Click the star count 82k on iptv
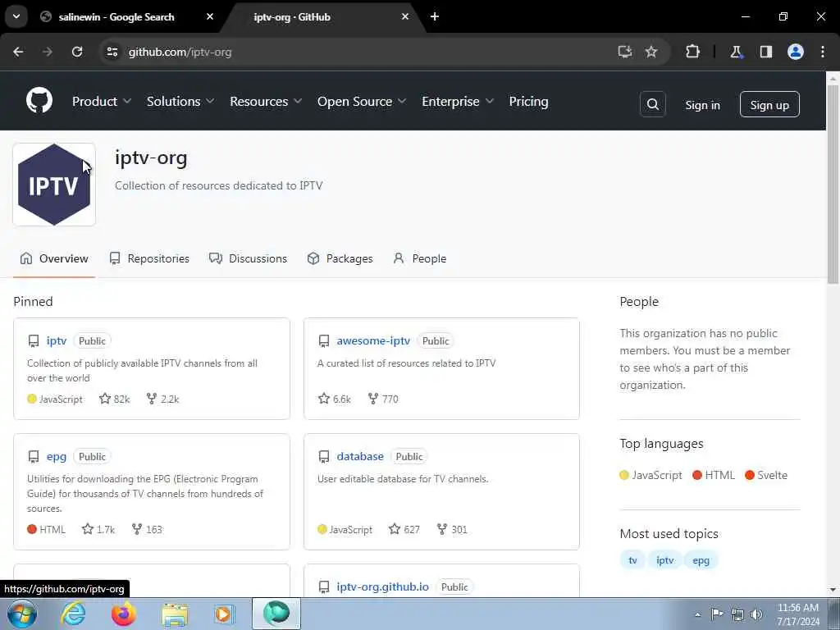Viewport: 840px width, 630px height. [x=115, y=399]
